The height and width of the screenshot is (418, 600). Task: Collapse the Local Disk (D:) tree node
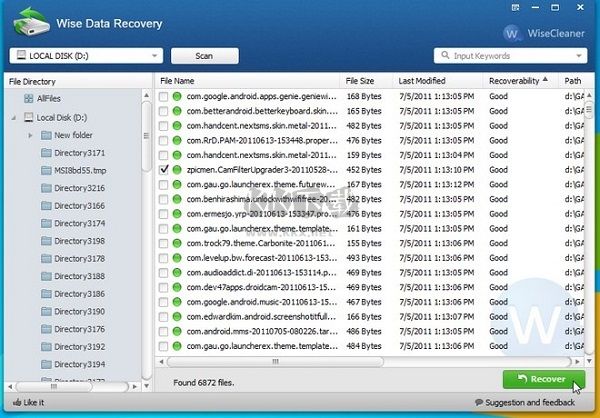point(13,117)
